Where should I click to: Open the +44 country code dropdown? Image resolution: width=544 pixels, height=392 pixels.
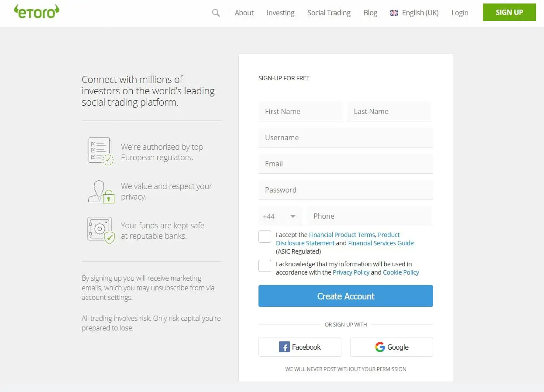pyautogui.click(x=280, y=216)
